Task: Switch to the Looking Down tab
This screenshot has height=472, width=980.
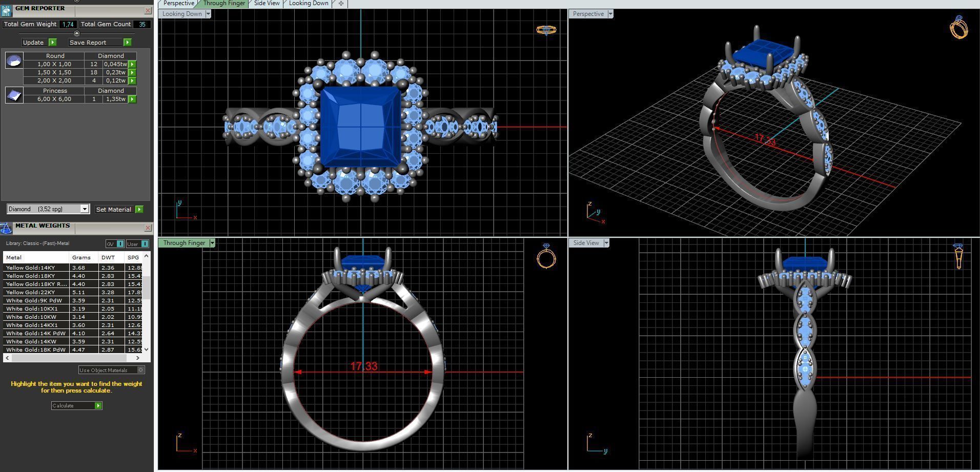Action: 309,4
